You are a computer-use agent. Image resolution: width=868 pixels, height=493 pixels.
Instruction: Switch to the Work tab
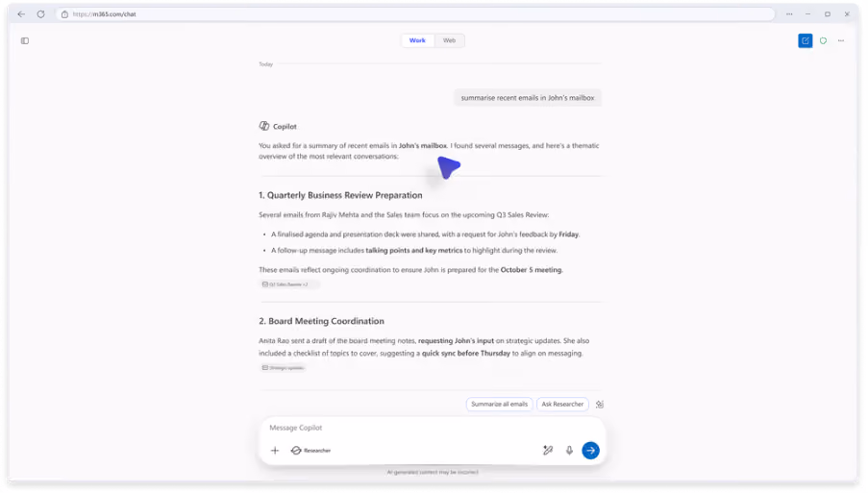click(417, 40)
